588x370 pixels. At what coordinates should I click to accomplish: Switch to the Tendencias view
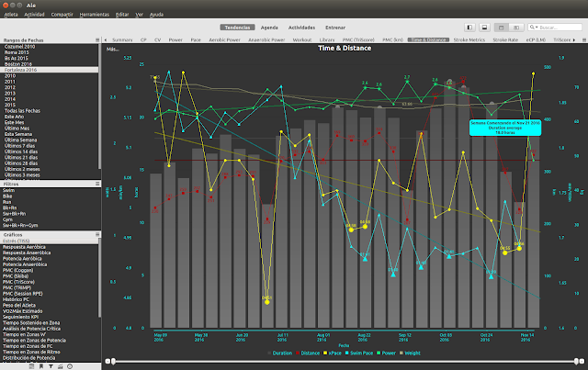(237, 28)
